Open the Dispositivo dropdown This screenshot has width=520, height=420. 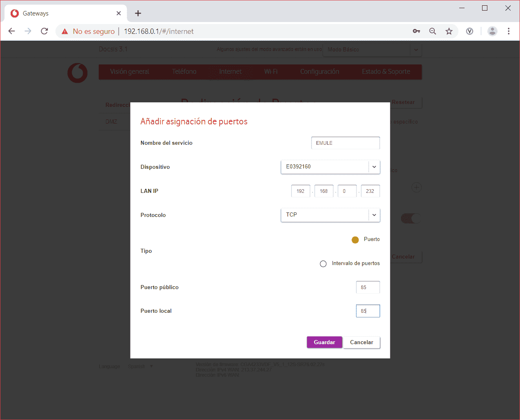pyautogui.click(x=330, y=167)
